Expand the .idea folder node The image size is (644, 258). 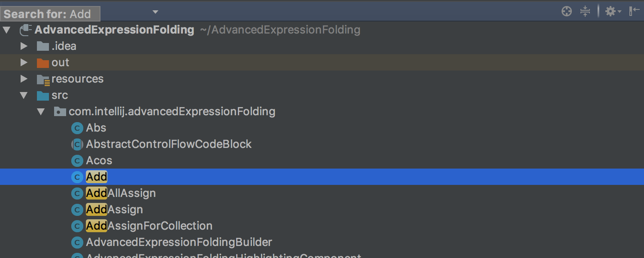tap(24, 46)
